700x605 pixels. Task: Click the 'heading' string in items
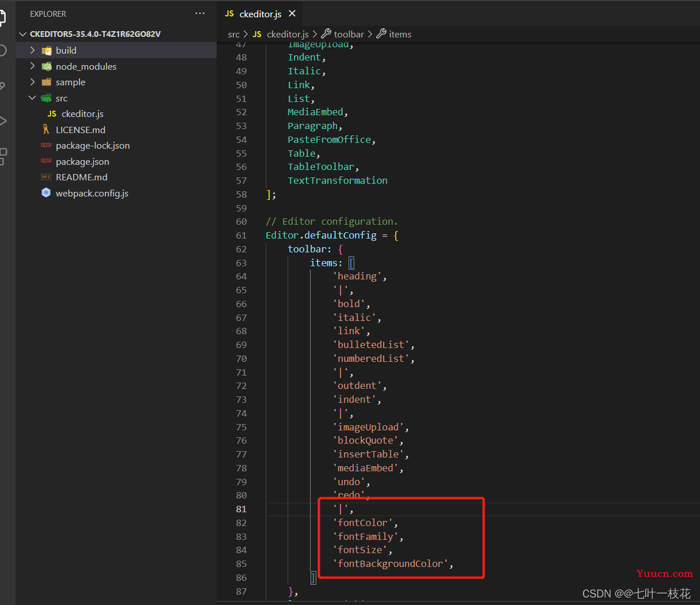point(357,276)
